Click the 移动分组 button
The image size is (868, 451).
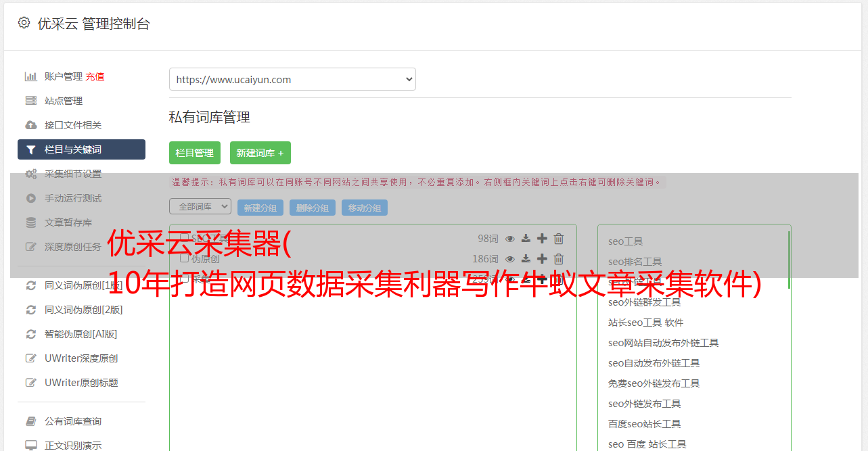365,208
